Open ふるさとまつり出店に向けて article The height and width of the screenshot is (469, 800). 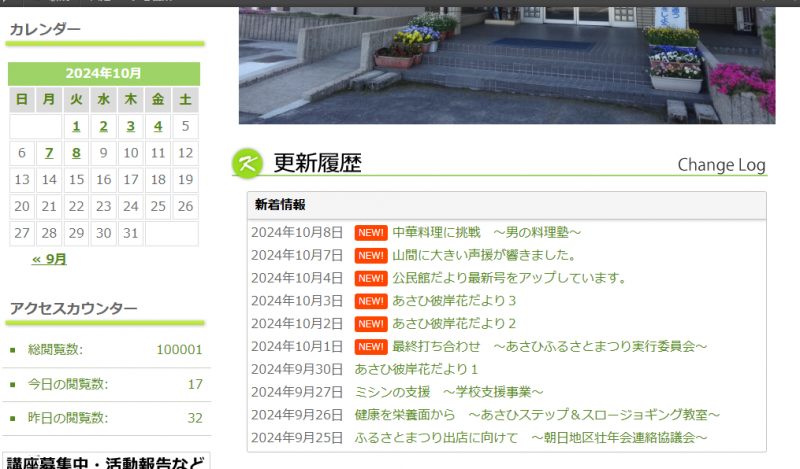tap(531, 438)
